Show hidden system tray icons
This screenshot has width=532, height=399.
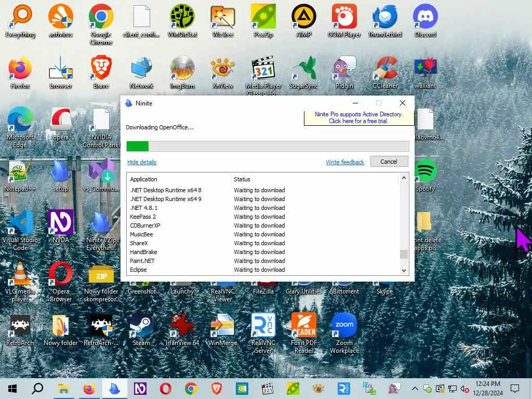[x=415, y=389]
